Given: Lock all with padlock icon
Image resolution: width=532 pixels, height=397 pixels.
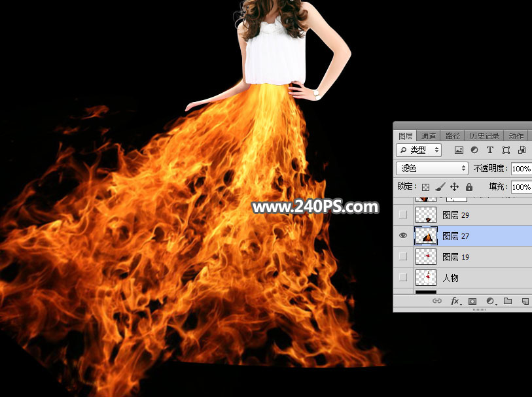Looking at the screenshot, I should pyautogui.click(x=469, y=187).
